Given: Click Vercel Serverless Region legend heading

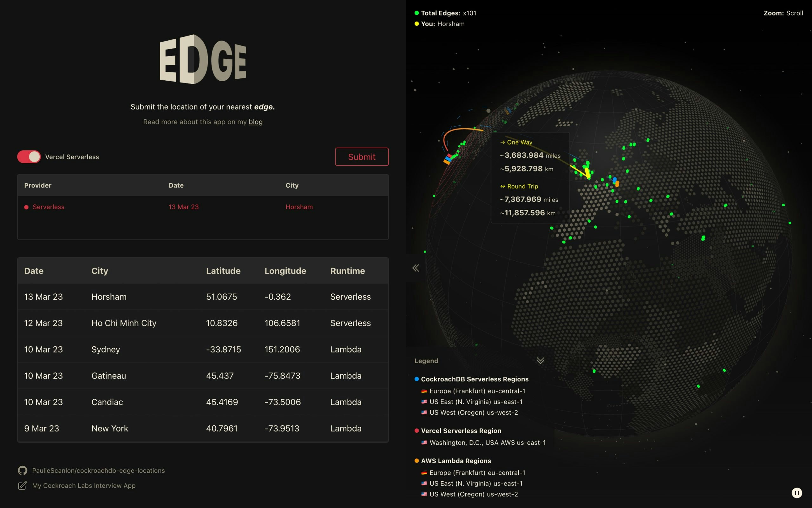Looking at the screenshot, I should 461,431.
